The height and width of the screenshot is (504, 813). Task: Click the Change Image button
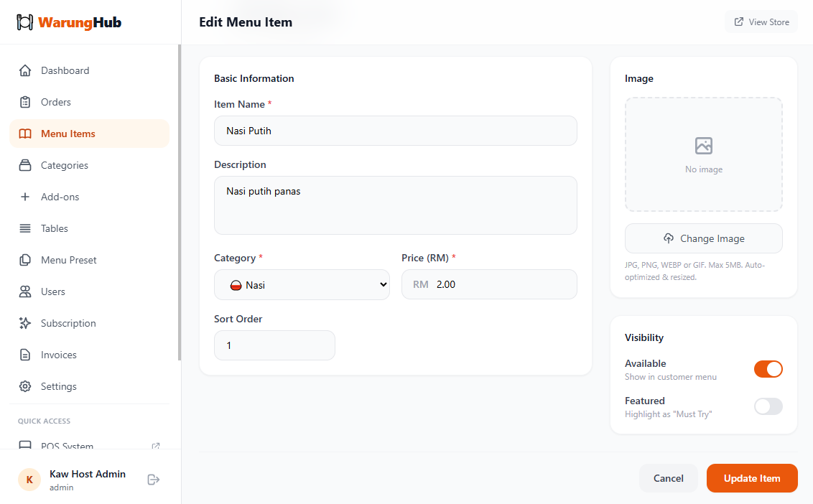tap(703, 238)
